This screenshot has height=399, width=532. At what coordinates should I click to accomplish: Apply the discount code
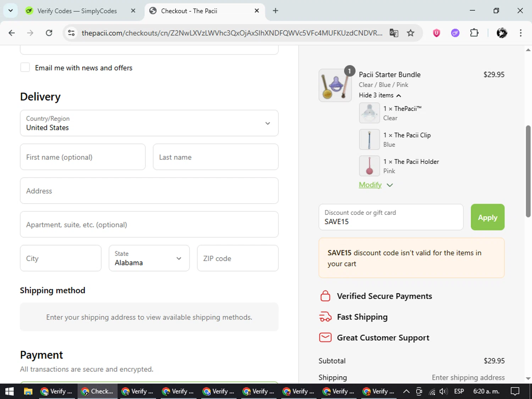[x=488, y=217]
